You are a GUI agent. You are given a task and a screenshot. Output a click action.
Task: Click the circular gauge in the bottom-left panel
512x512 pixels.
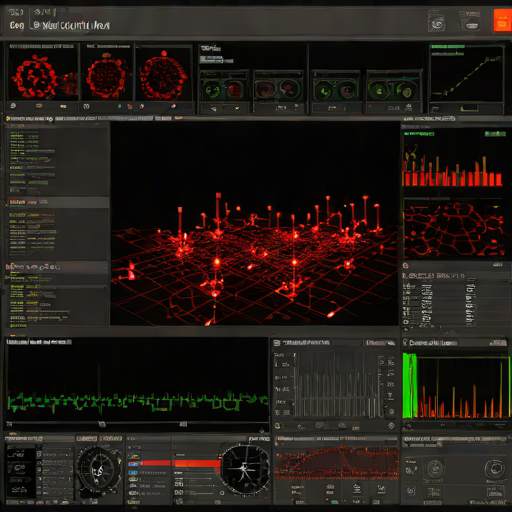tap(99, 470)
